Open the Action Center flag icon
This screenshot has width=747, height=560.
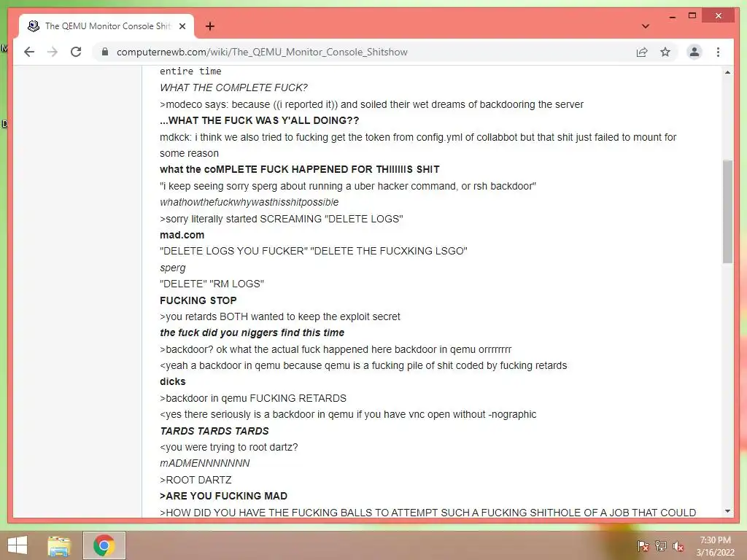[643, 546]
